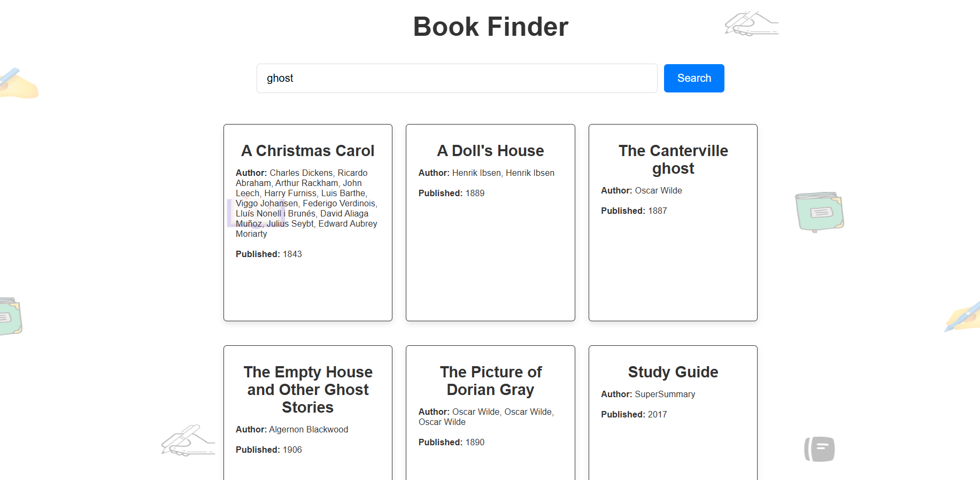Open The Empty House and Other Ghost Stories title
This screenshot has width=980, height=480.
tap(308, 390)
